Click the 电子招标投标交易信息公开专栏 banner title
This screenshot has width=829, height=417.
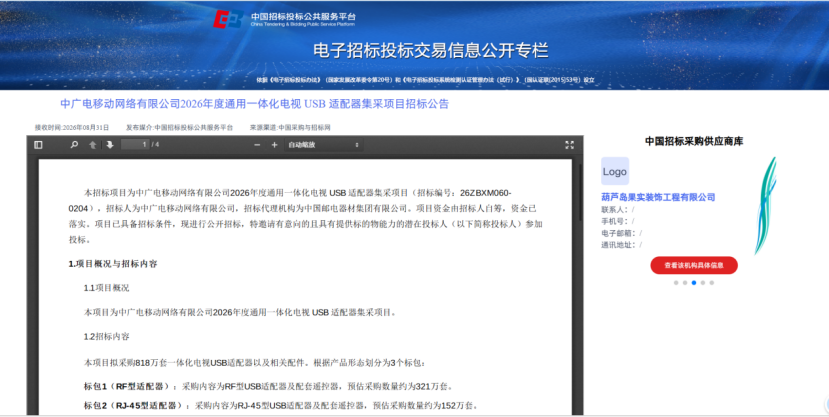(x=430, y=50)
